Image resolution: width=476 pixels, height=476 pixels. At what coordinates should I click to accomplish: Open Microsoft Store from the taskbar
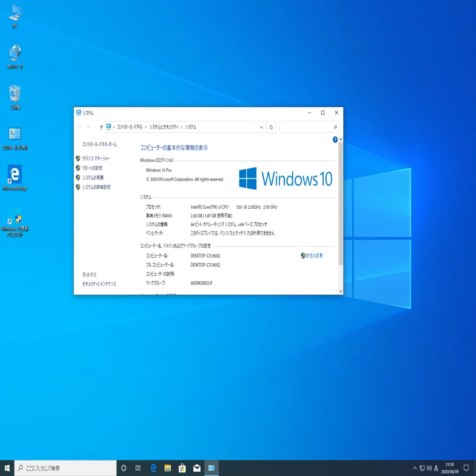[x=182, y=468]
